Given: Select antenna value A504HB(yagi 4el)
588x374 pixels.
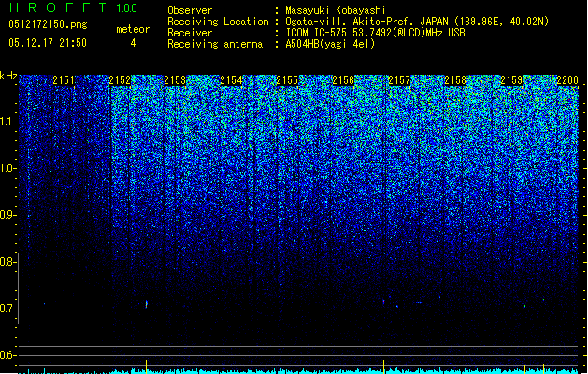Looking at the screenshot, I should (330, 44).
